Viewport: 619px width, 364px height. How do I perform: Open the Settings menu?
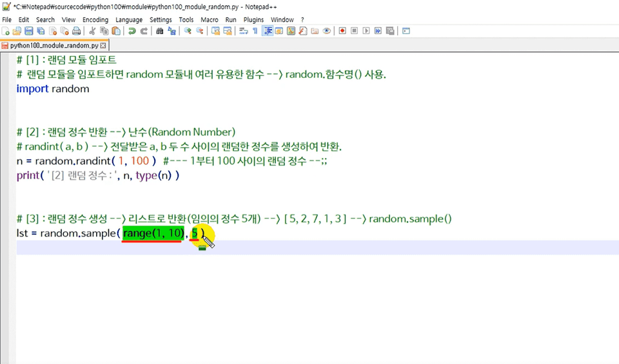(161, 20)
